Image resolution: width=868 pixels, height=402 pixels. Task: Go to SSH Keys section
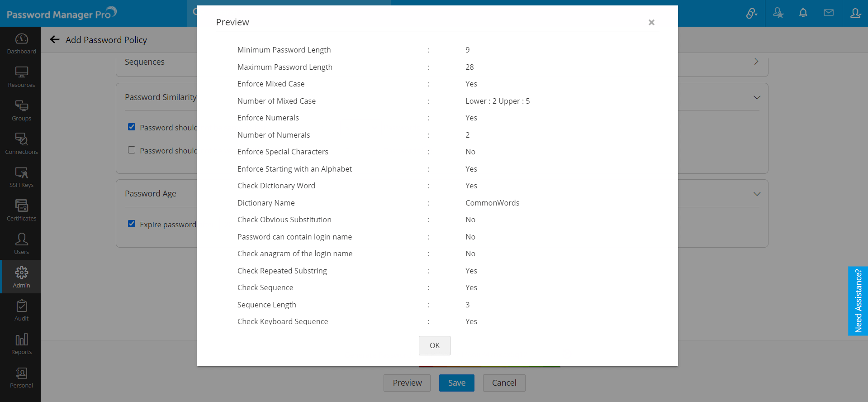tap(21, 177)
